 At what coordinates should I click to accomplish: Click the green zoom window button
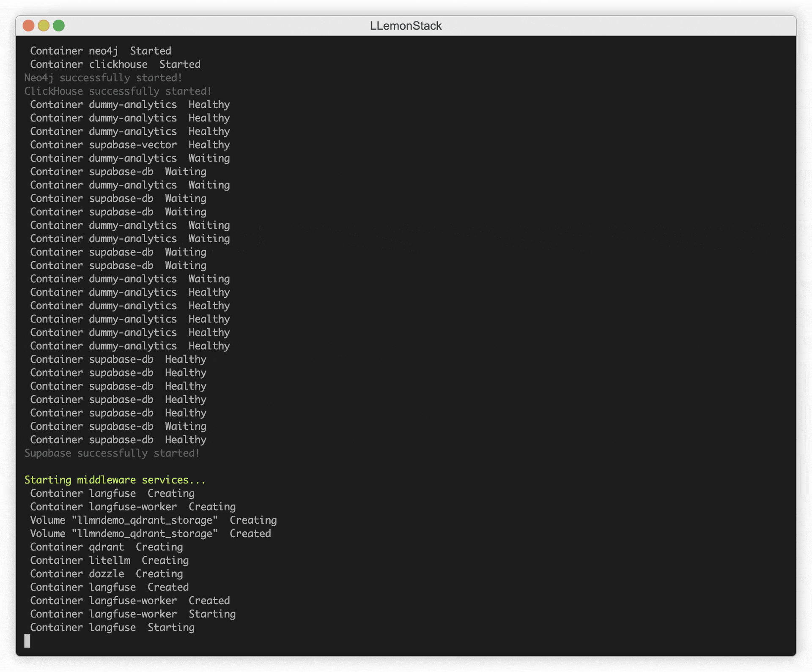(x=59, y=26)
